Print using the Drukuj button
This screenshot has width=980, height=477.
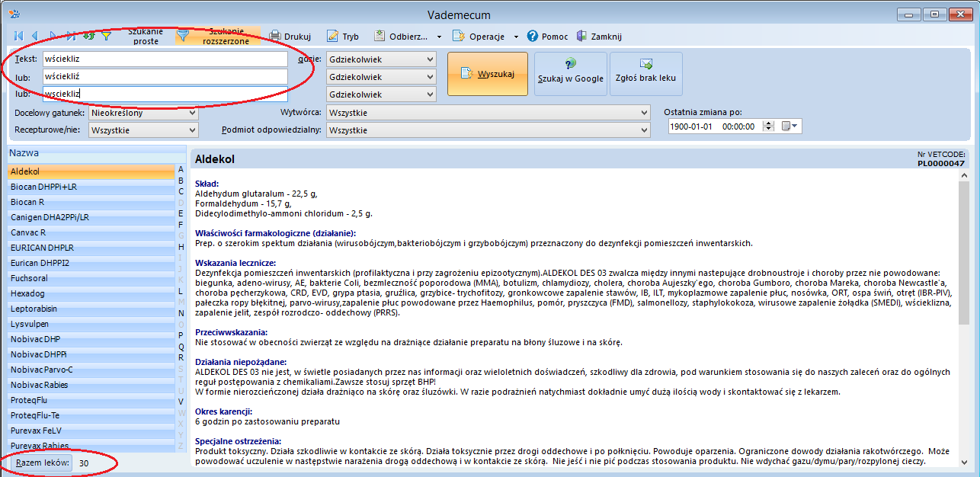click(290, 36)
